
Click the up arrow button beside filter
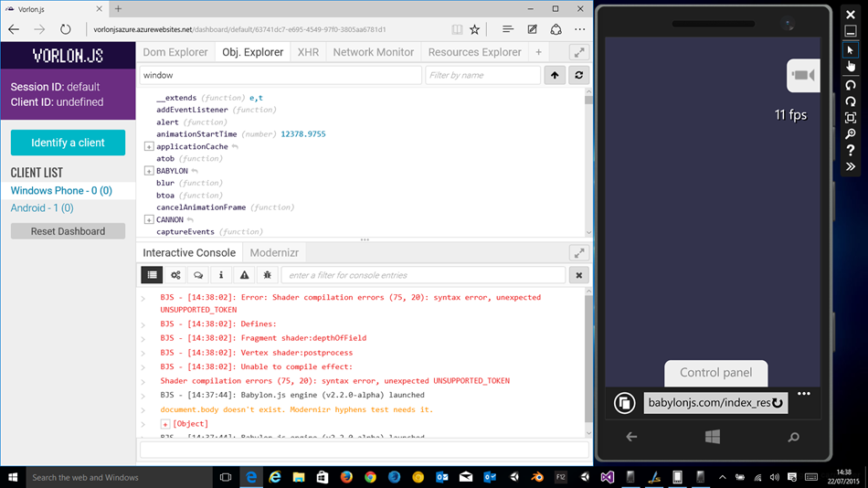pyautogui.click(x=555, y=75)
